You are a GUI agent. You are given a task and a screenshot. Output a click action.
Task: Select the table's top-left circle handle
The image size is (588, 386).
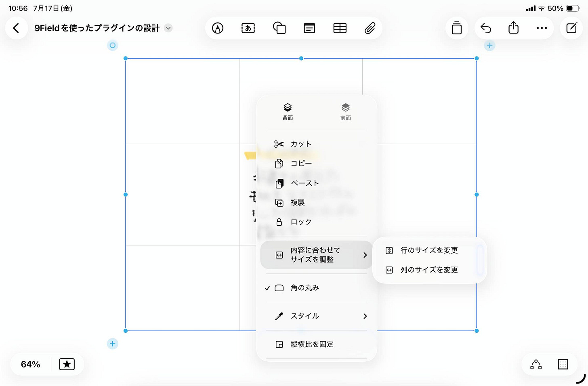[113, 46]
